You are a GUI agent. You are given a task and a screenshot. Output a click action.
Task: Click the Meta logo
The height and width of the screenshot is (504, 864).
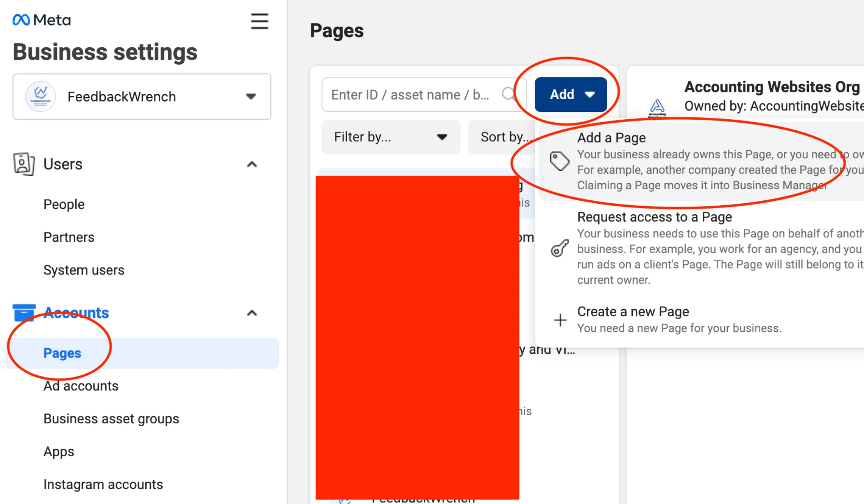(x=42, y=20)
